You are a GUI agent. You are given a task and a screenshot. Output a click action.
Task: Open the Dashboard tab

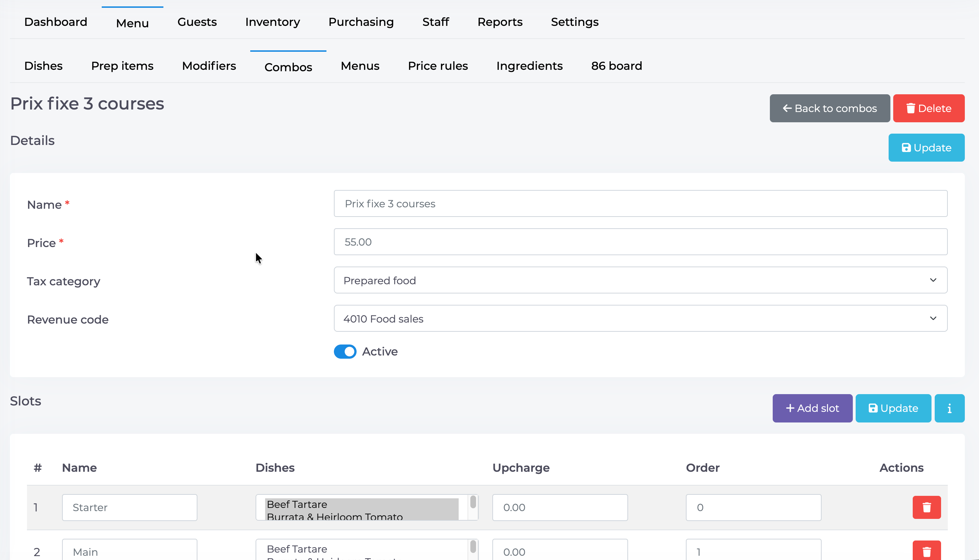click(56, 22)
